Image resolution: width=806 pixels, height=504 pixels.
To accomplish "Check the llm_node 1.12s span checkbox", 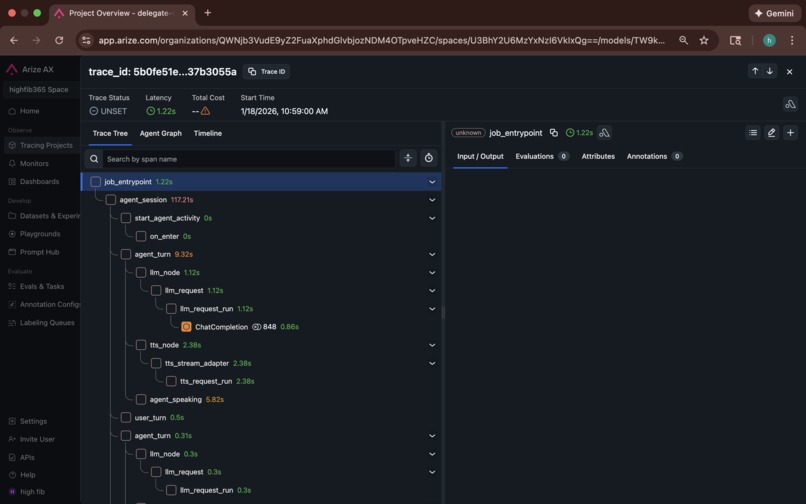I will tap(141, 273).
